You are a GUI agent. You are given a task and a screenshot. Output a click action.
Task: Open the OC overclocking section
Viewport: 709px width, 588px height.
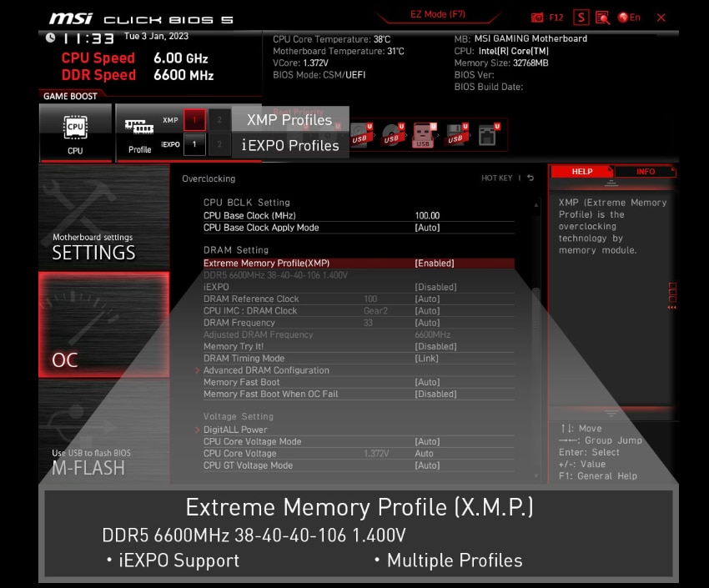[104, 324]
